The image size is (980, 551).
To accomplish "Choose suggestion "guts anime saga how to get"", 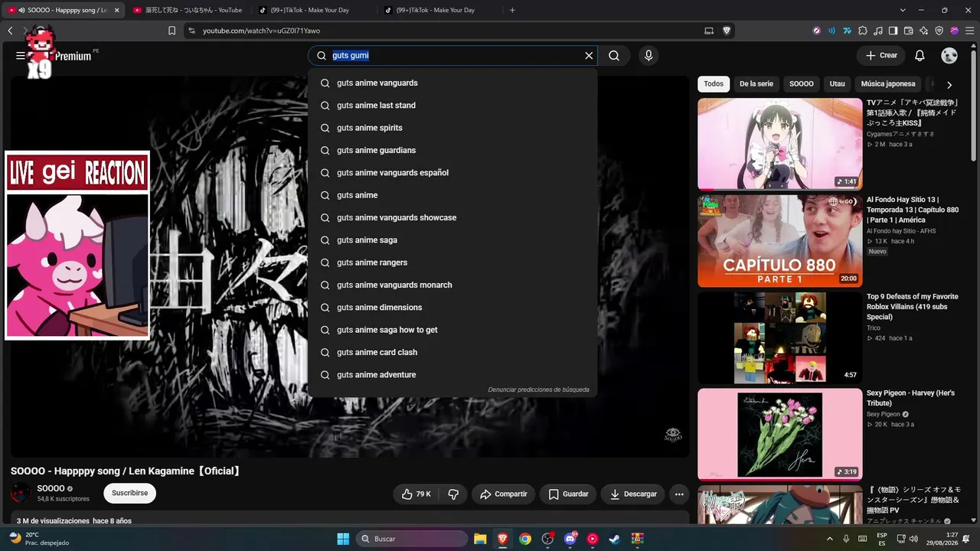I will [452, 330].
